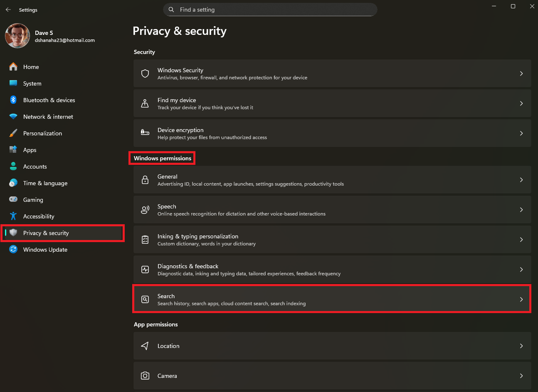Screen dimensions: 538x392
Task: Click the Gaming controller icon
Action: pyautogui.click(x=13, y=200)
